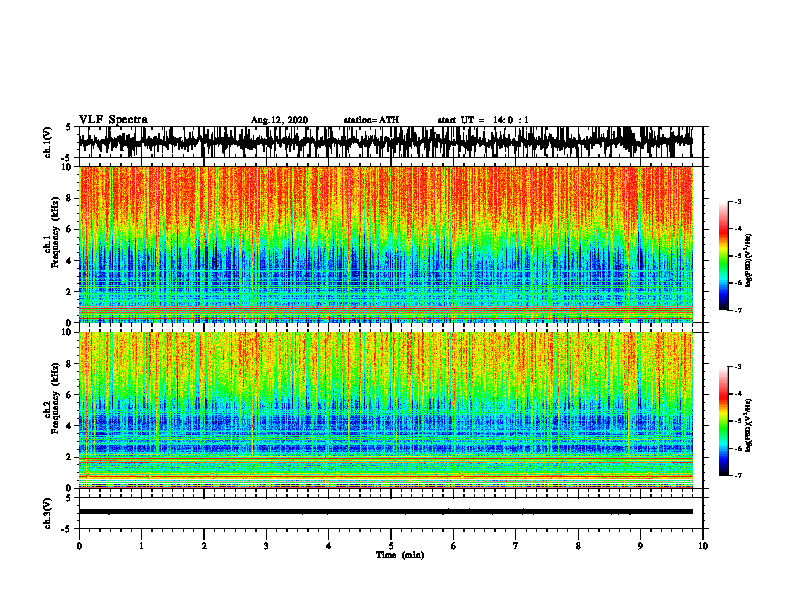Image resolution: width=792 pixels, height=612 pixels.
Task: Click the "8" kHz tick of ch.1 spectrogram
Action: coord(69,198)
